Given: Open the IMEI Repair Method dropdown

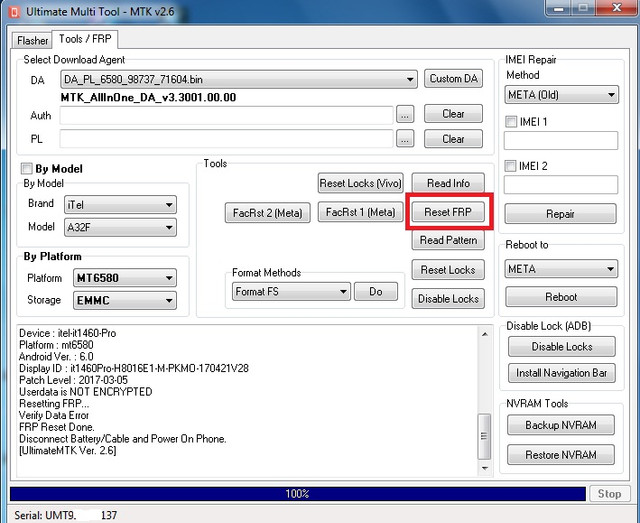Looking at the screenshot, I should tap(561, 95).
